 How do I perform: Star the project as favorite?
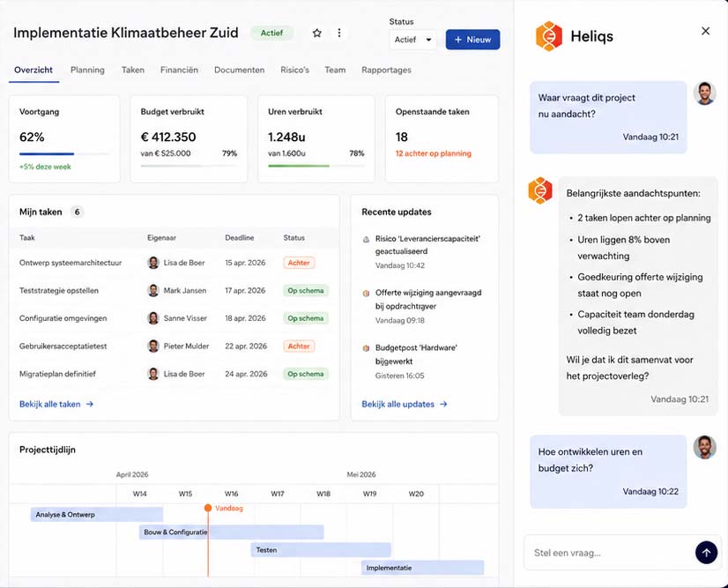tap(317, 33)
